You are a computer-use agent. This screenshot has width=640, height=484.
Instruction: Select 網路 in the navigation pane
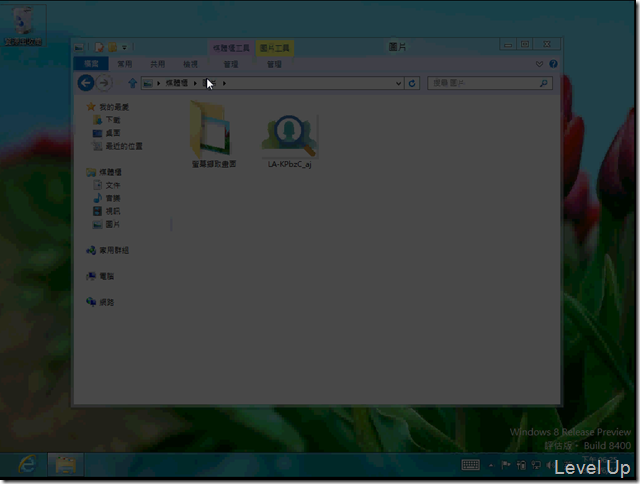(x=107, y=302)
